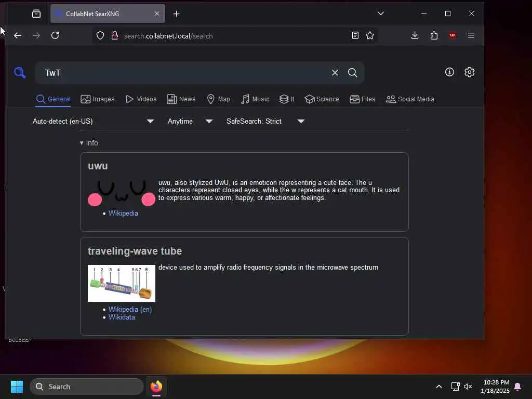
Task: Open the taskbar clock and date
Action: pyautogui.click(x=495, y=387)
